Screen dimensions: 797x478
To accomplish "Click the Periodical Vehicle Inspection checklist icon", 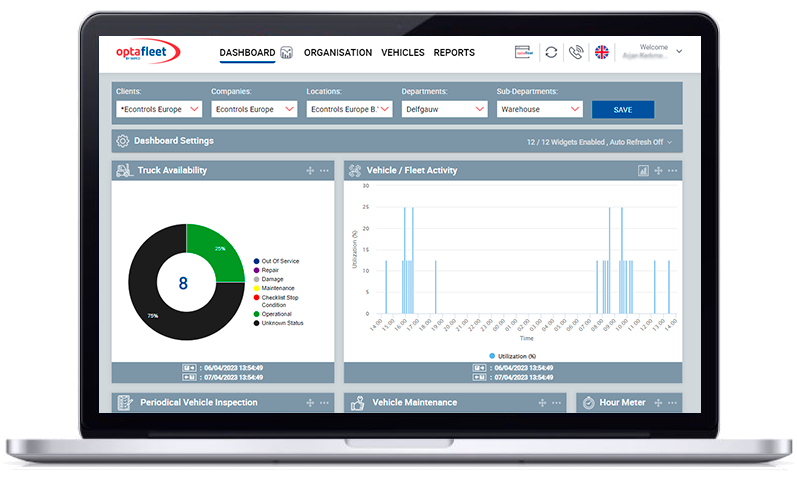I will (x=125, y=403).
